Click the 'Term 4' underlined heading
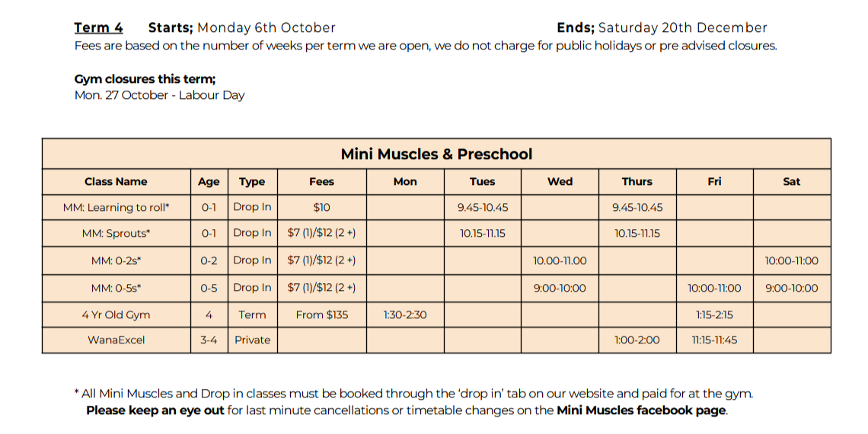Screen dimensions: 868x434 click(98, 27)
